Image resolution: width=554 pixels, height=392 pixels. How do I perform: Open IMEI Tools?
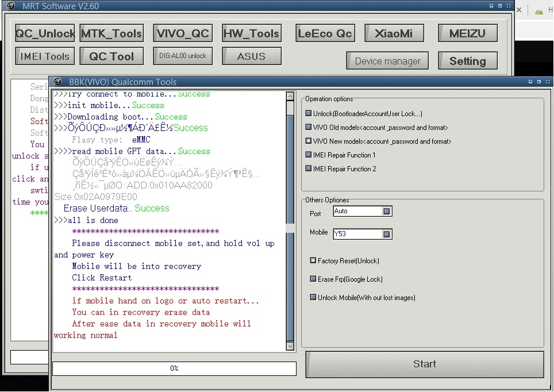click(x=45, y=56)
